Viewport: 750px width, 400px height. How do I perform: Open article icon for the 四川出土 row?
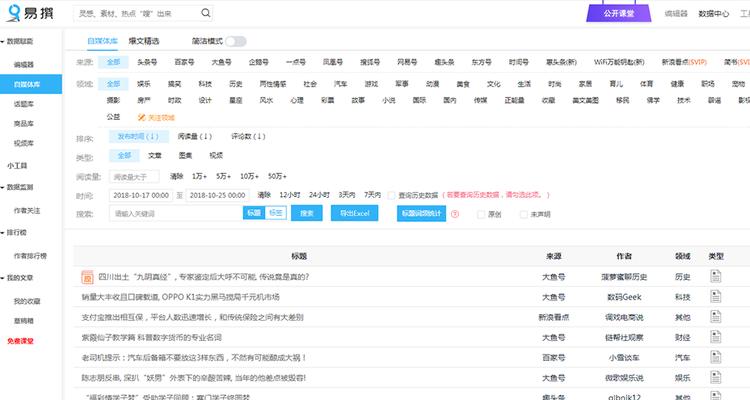point(716,277)
